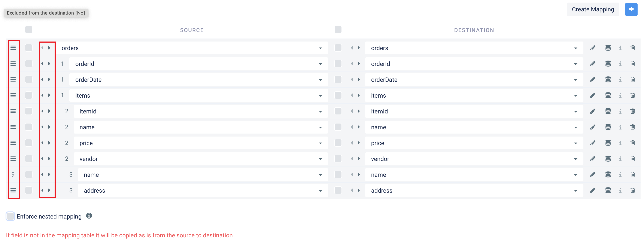Indent source itemId with the right arrow
The width and height of the screenshot is (644, 241).
click(x=49, y=111)
